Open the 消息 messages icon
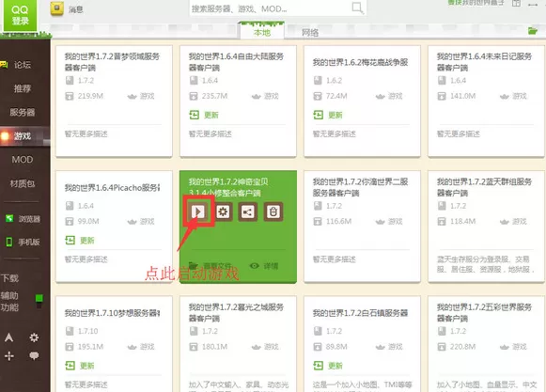Image resolution: width=546 pixels, height=392 pixels. (x=57, y=8)
